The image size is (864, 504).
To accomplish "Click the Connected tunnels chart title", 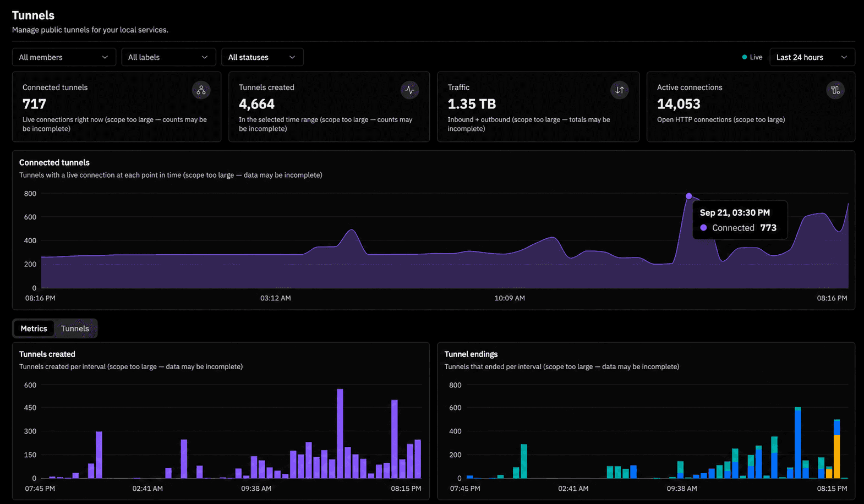I will tap(54, 163).
